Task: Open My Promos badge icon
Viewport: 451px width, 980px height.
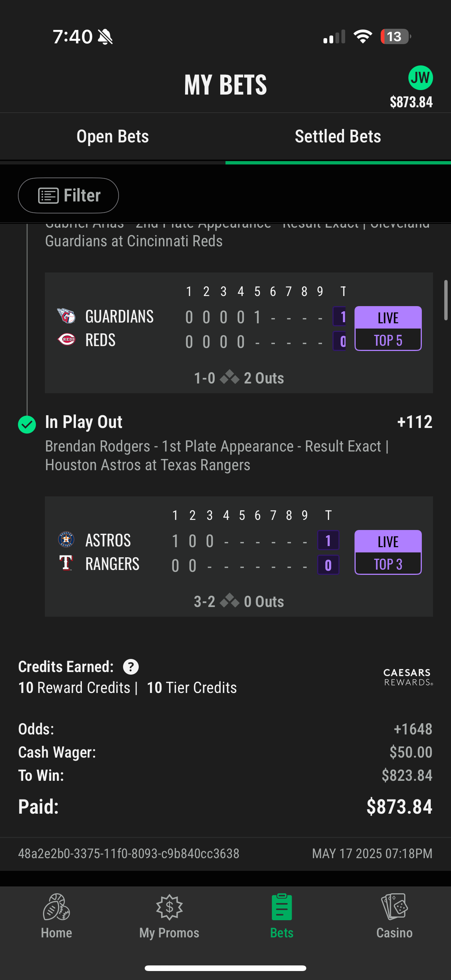Action: tap(169, 907)
